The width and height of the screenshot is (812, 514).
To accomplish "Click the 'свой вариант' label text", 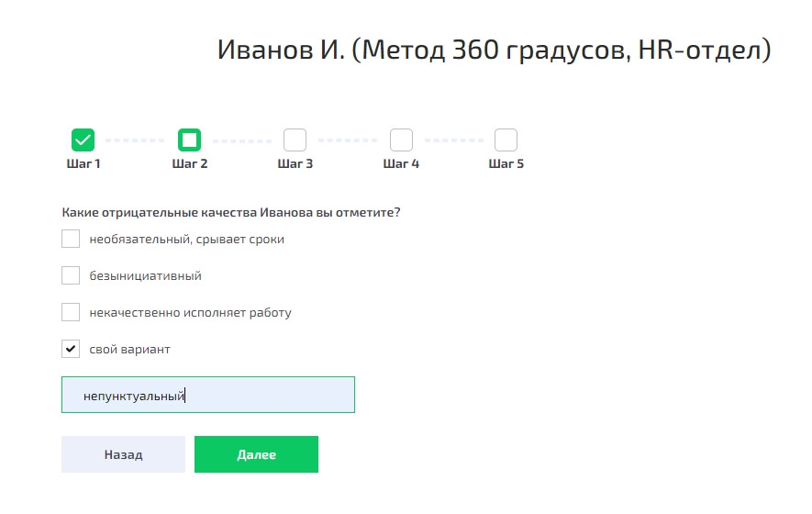I will 129,350.
